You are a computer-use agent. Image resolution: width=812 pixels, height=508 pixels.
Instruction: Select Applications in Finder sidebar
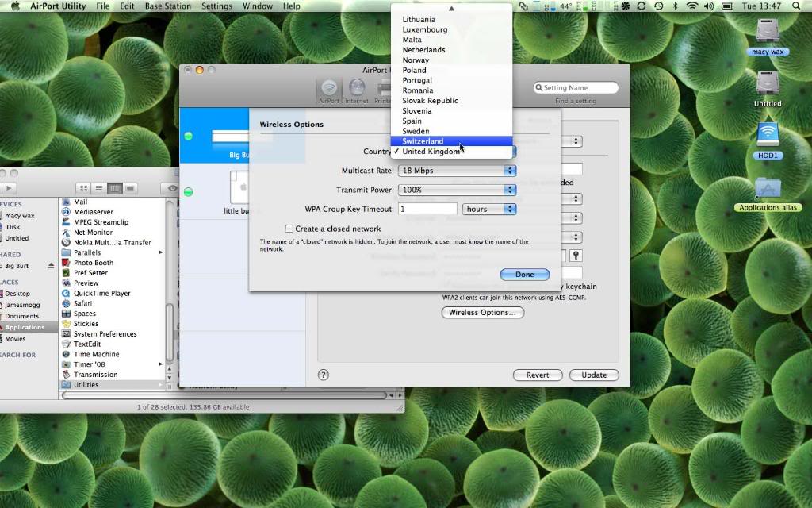point(25,327)
